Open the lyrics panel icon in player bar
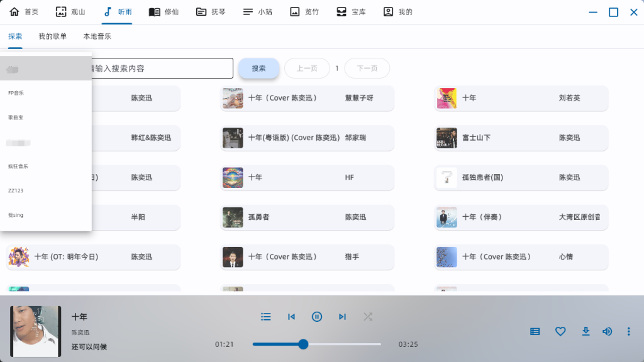Image resolution: width=644 pixels, height=362 pixels. 535,332
